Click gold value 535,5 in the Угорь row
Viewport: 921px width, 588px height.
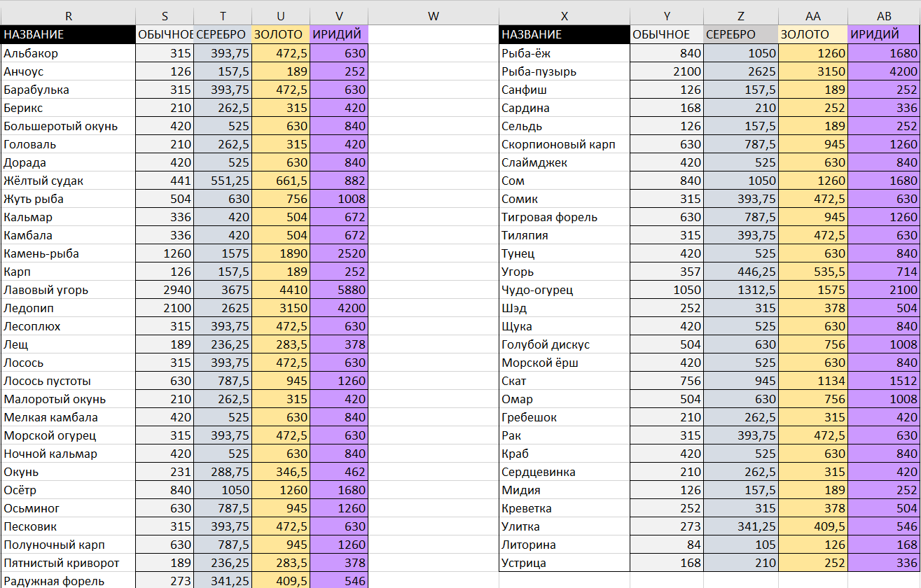[x=813, y=272]
